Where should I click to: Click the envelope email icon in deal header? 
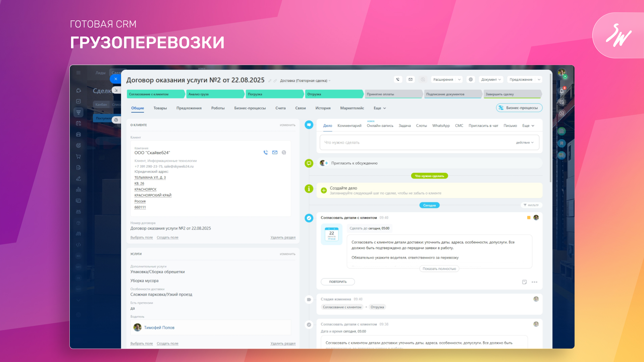coord(410,79)
